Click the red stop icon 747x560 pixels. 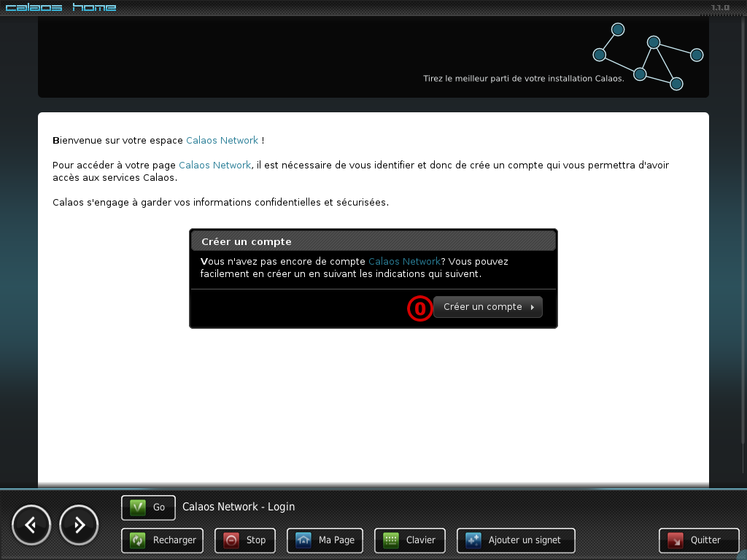pos(231,540)
